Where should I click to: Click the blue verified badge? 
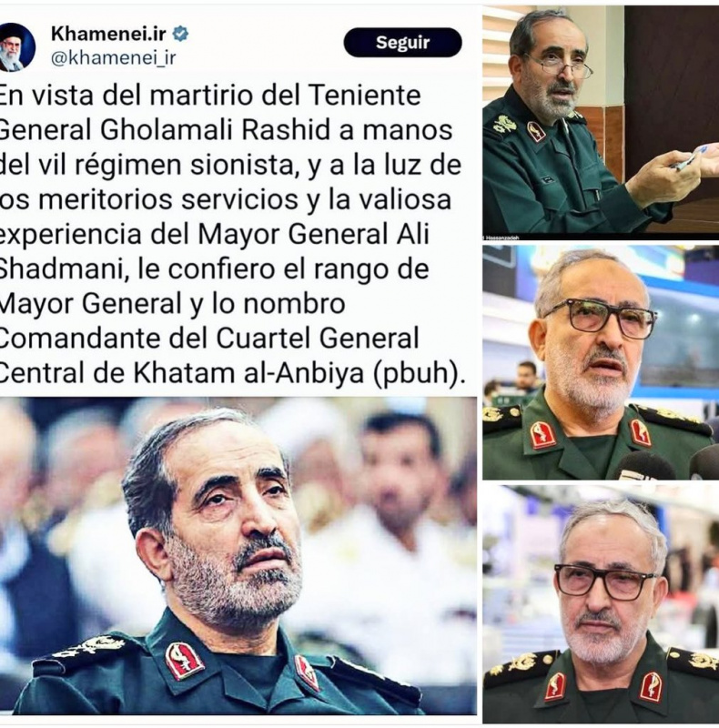coord(181,34)
